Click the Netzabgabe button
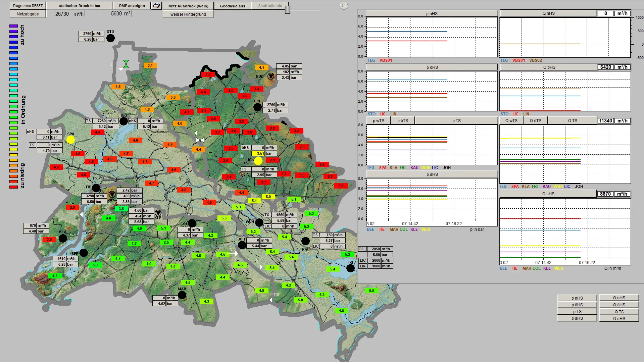The image size is (644, 362). click(28, 14)
